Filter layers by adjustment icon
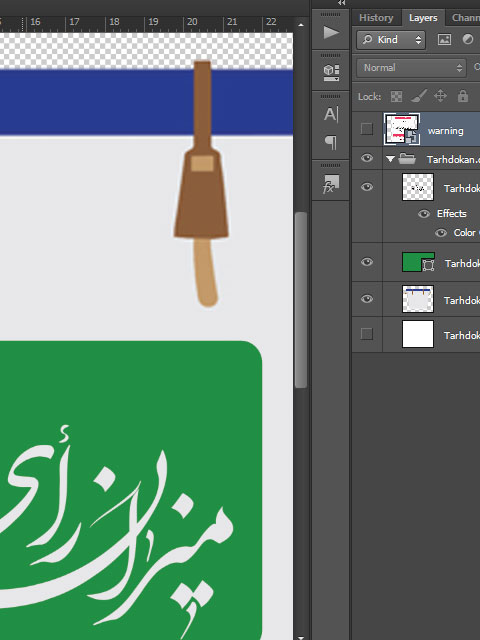 [468, 39]
